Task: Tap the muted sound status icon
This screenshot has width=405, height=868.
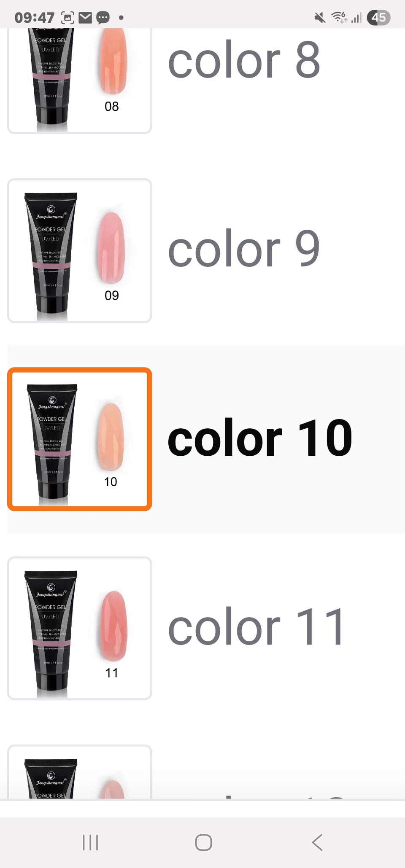Action: (x=320, y=17)
